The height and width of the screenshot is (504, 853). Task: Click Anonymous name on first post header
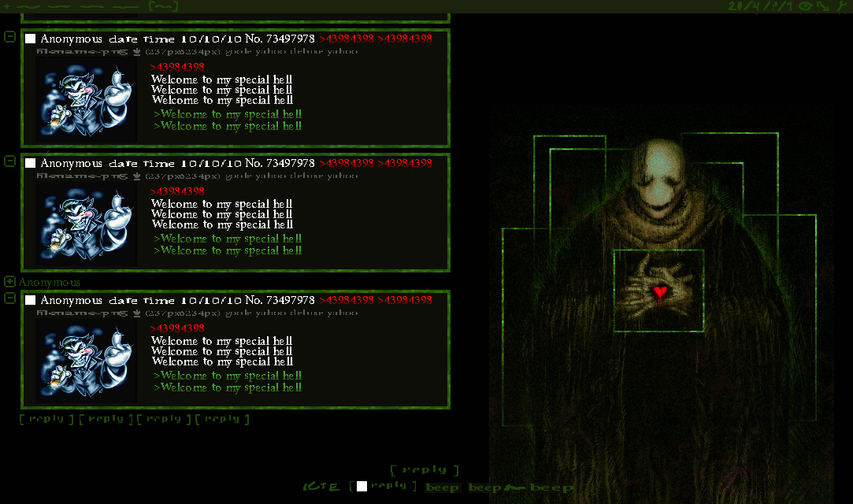coord(71,39)
